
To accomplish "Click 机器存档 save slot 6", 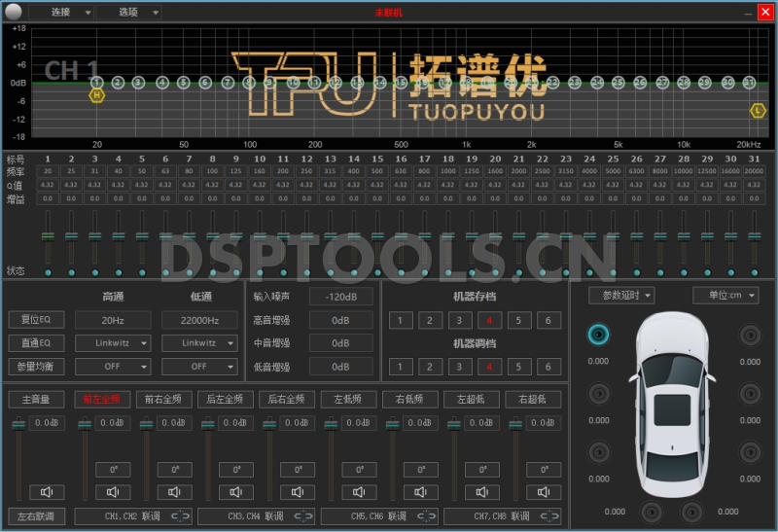I will [x=548, y=320].
